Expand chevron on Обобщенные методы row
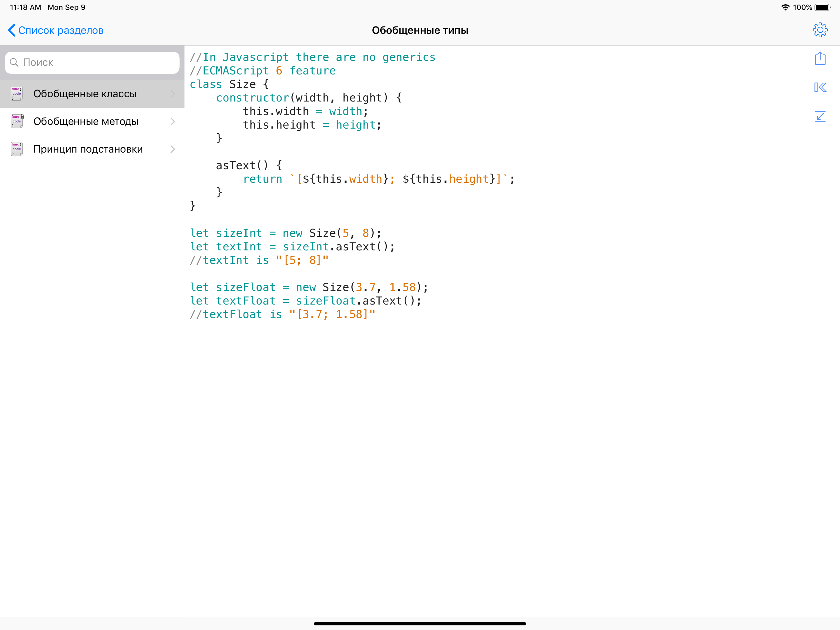840x630 pixels. pyautogui.click(x=173, y=121)
